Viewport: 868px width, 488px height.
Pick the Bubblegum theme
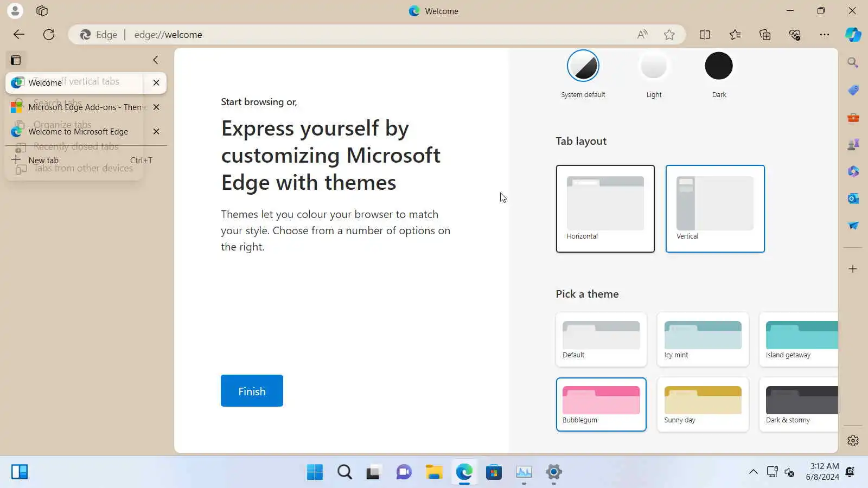[x=601, y=404]
